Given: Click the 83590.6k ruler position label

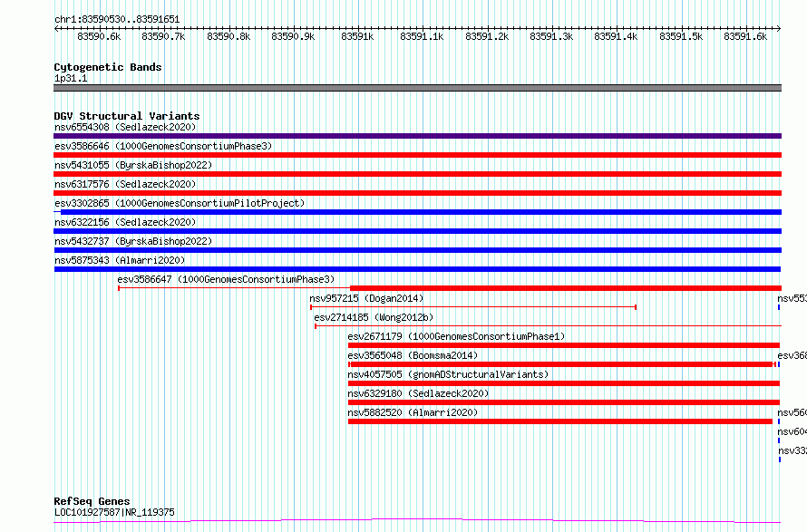Looking at the screenshot, I should tap(99, 36).
